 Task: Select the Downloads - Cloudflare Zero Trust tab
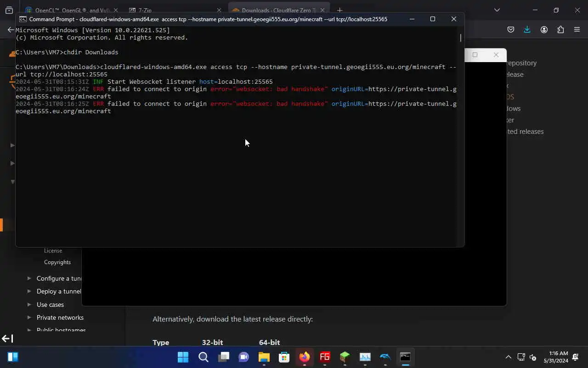tap(279, 10)
